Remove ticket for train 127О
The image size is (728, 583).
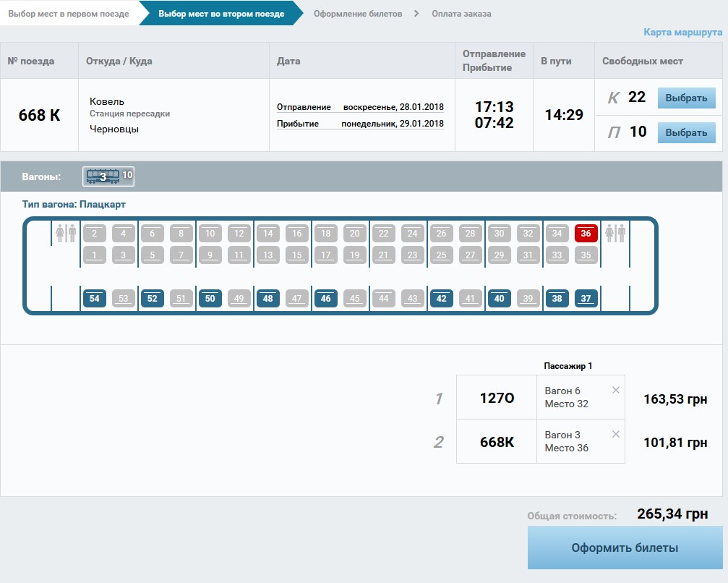[615, 391]
